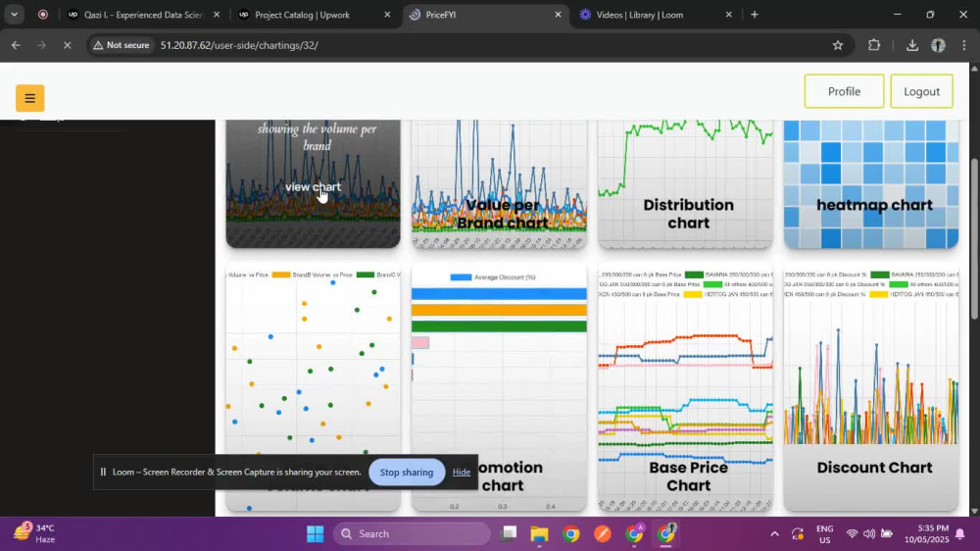Screen dimensions: 980x551
Task: Open Task View on the taskbar
Action: 510,533
